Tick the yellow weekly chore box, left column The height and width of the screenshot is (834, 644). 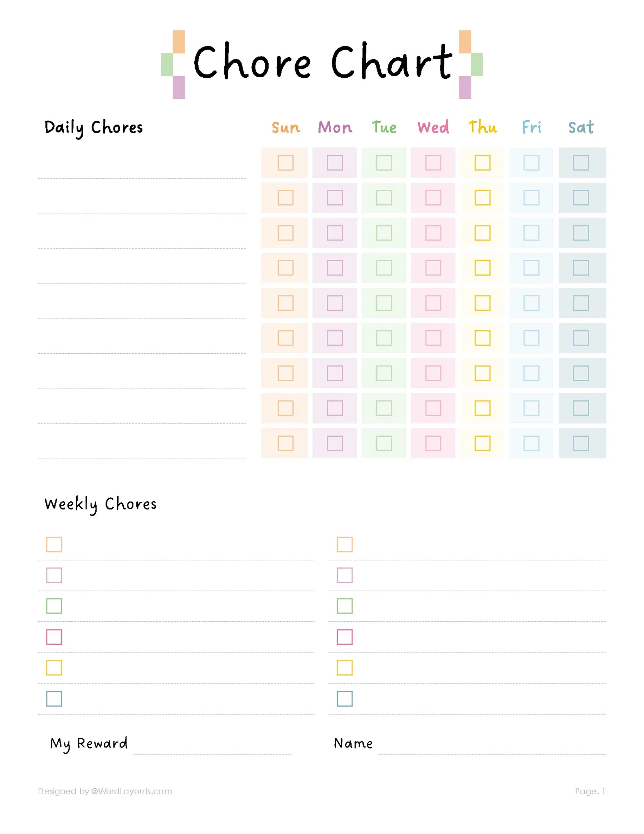click(x=54, y=668)
